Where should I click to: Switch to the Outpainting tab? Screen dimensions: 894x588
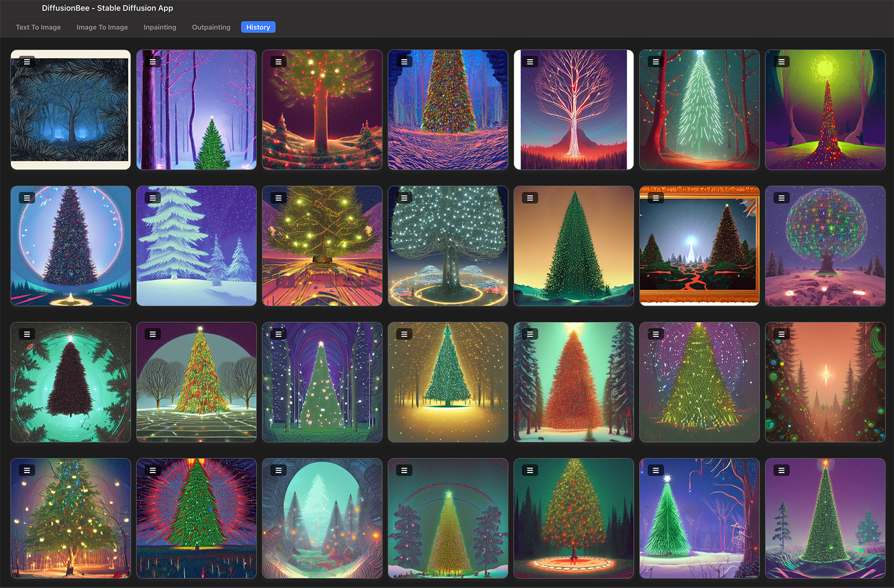click(211, 27)
